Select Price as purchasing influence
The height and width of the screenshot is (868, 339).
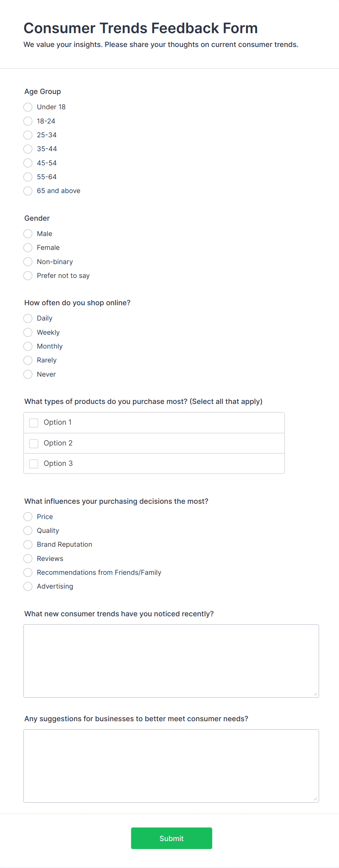pyautogui.click(x=28, y=517)
